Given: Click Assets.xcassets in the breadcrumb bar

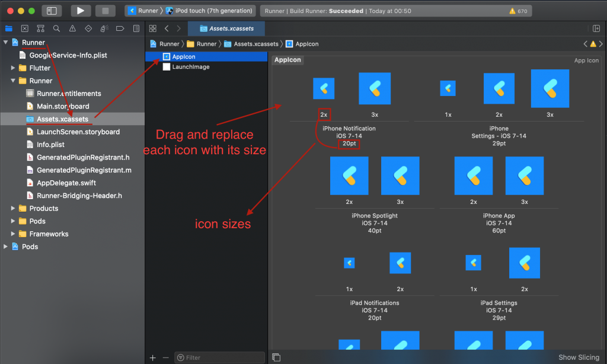Looking at the screenshot, I should click(251, 44).
